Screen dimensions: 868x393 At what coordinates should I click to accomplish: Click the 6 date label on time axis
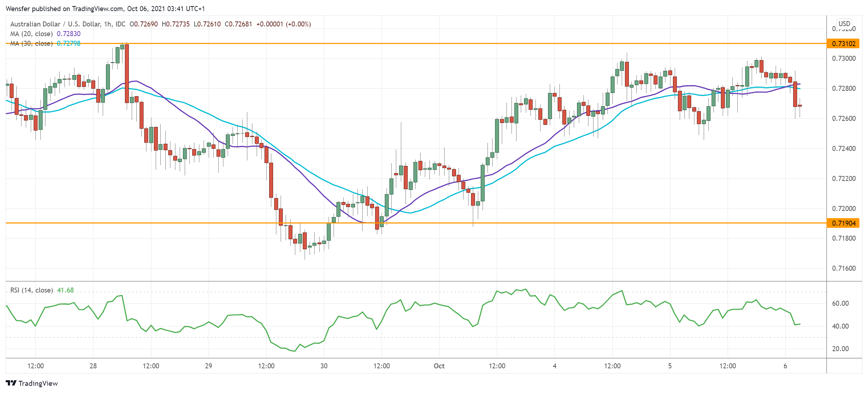785,366
